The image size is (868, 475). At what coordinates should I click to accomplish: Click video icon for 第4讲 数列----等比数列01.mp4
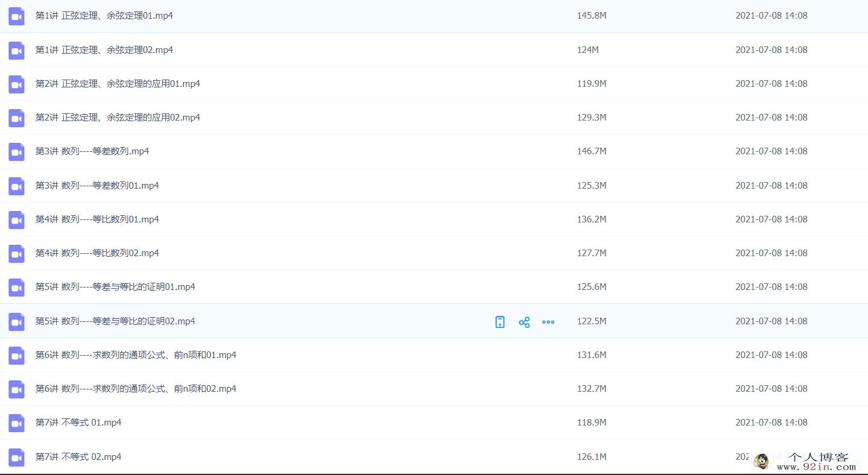[x=16, y=220]
